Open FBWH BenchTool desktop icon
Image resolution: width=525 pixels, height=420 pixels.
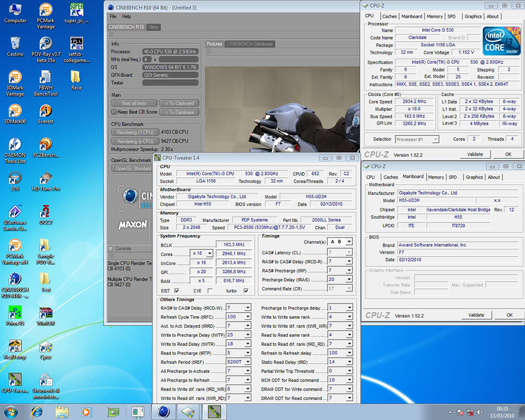click(x=46, y=83)
